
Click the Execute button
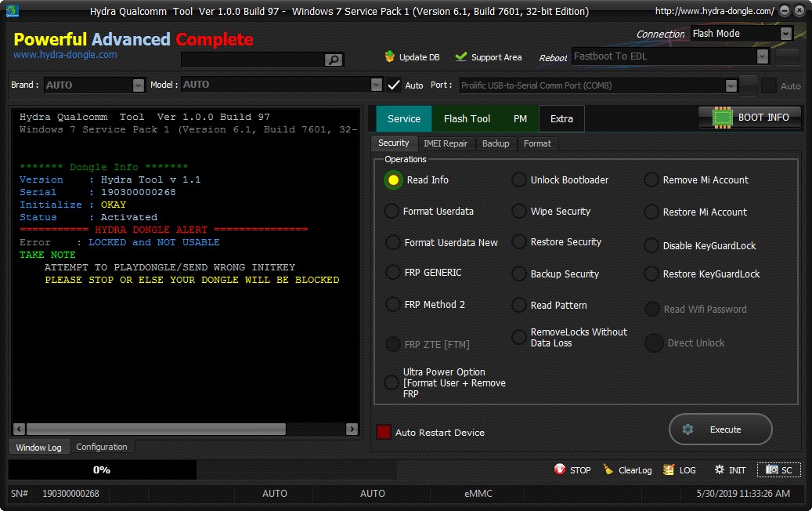[x=720, y=429]
